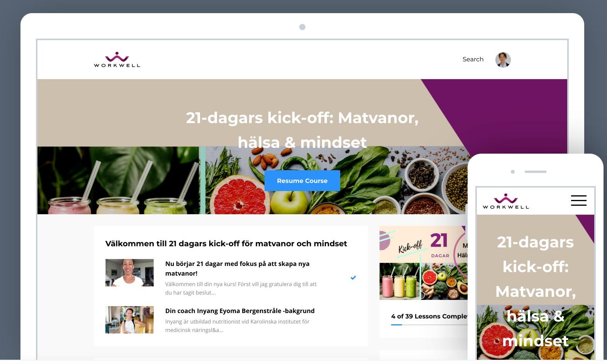
Task: Open lesson 'Din coach Inyang Eyoma Bergenstråle -bakgrund'
Action: pos(240,311)
